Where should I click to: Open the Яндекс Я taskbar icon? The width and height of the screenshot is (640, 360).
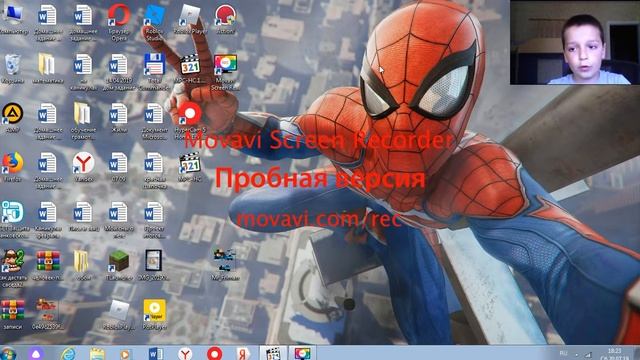tap(243, 353)
